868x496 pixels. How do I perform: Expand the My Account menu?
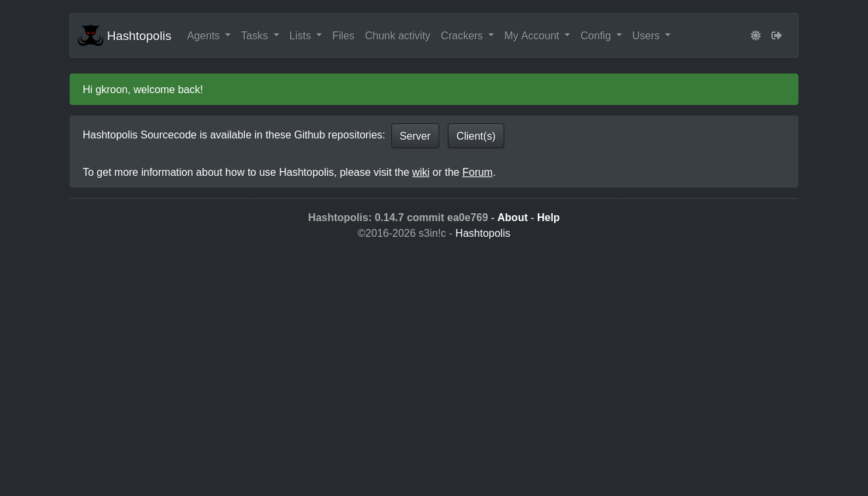[536, 35]
